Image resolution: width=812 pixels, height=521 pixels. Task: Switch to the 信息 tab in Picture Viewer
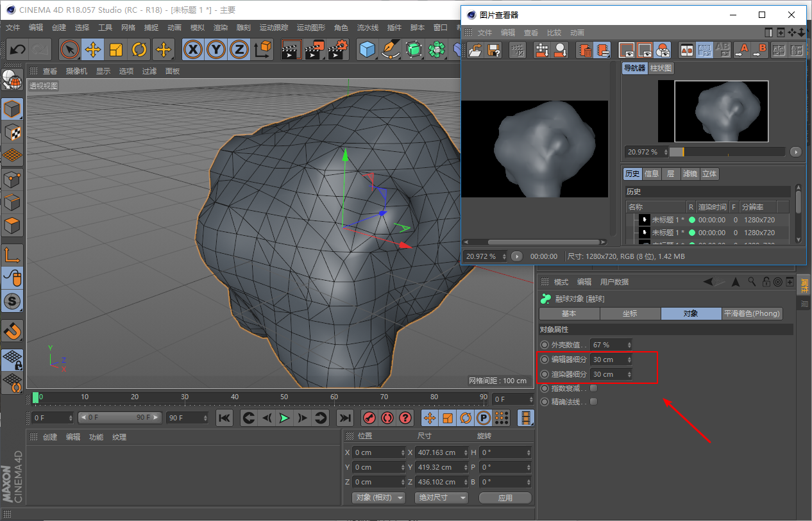[x=652, y=174]
